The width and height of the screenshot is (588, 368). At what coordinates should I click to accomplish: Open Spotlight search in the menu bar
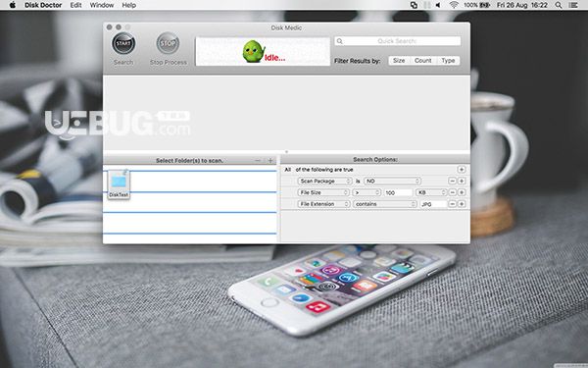pyautogui.click(x=559, y=5)
